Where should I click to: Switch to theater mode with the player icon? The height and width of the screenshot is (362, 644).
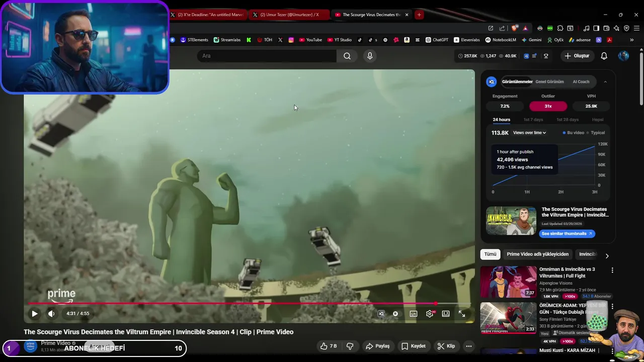tap(446, 314)
